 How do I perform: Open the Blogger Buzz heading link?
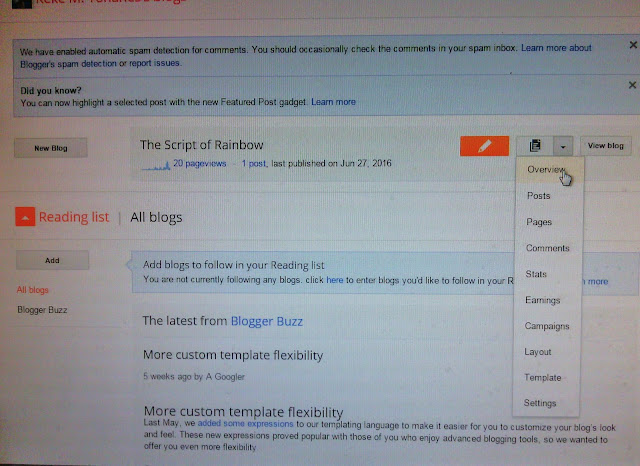[267, 321]
